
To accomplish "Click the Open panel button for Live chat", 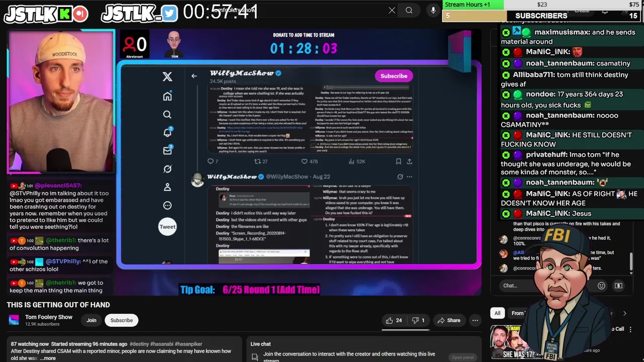I will coord(462,357).
